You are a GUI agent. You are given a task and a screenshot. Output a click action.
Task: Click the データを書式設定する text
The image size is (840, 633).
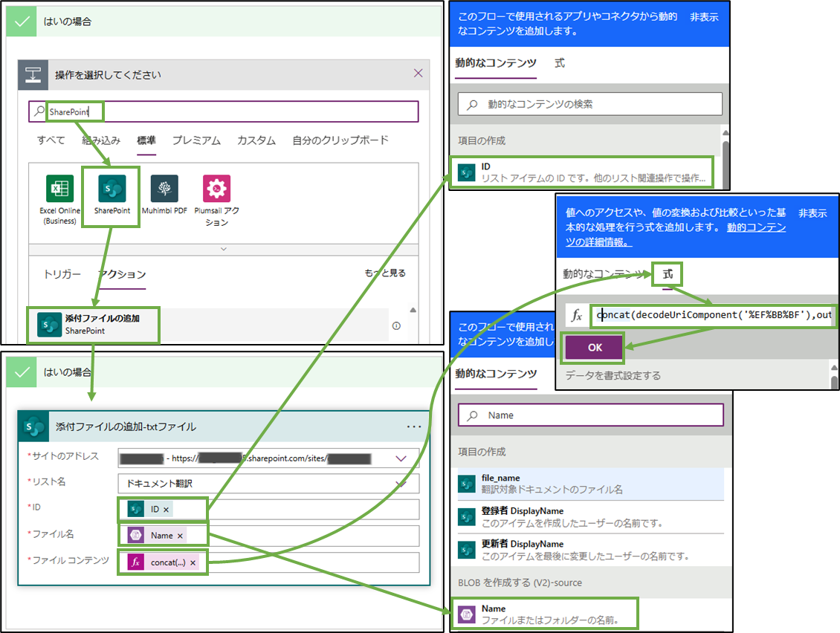click(613, 375)
